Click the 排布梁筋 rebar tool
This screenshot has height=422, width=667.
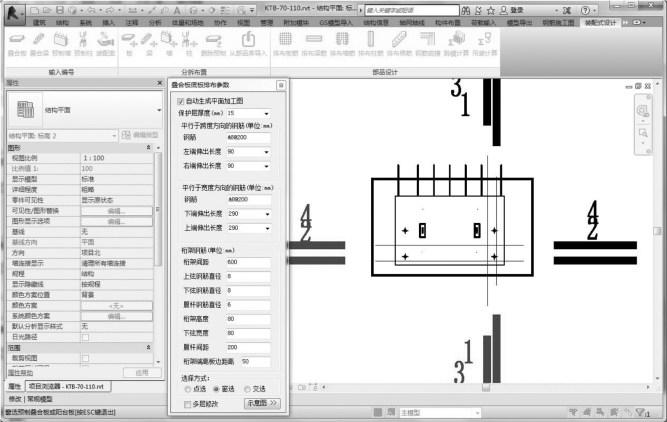tap(314, 45)
